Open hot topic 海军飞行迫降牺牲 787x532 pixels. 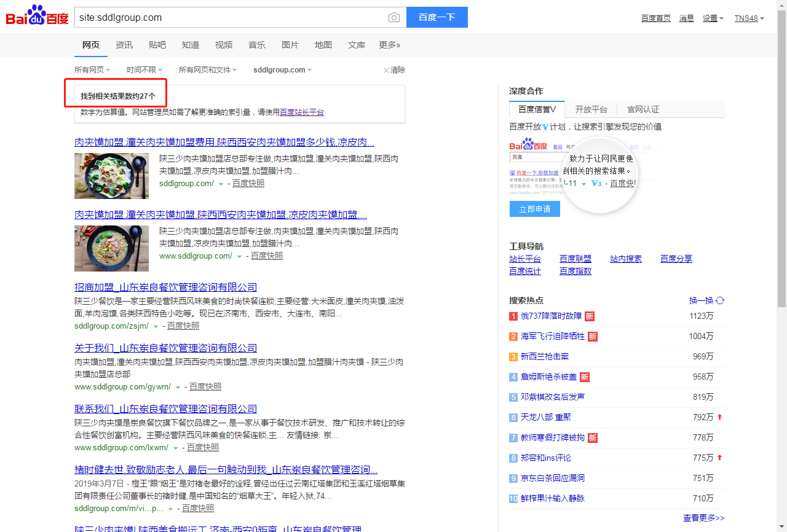click(x=553, y=337)
